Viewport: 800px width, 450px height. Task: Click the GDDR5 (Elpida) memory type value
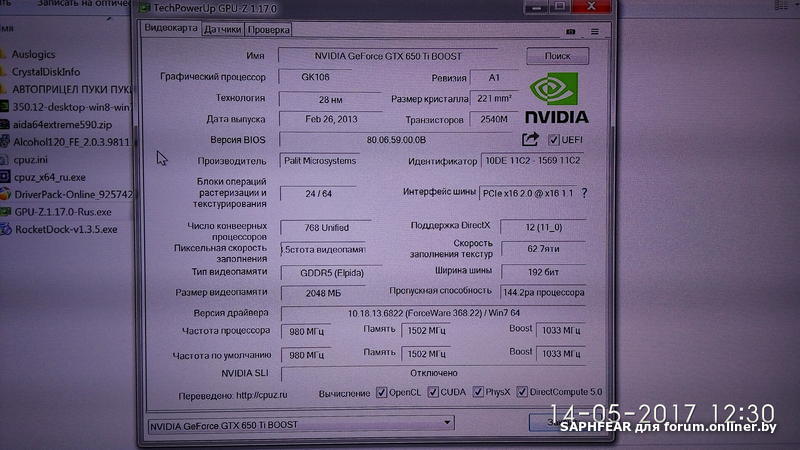click(x=332, y=273)
